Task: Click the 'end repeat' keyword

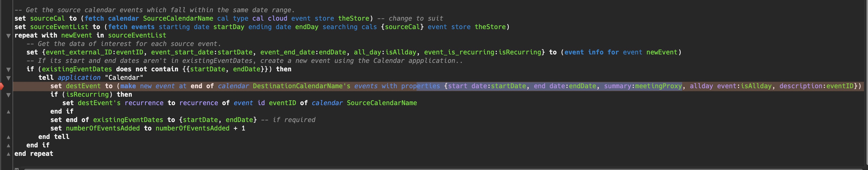Action: (34, 154)
